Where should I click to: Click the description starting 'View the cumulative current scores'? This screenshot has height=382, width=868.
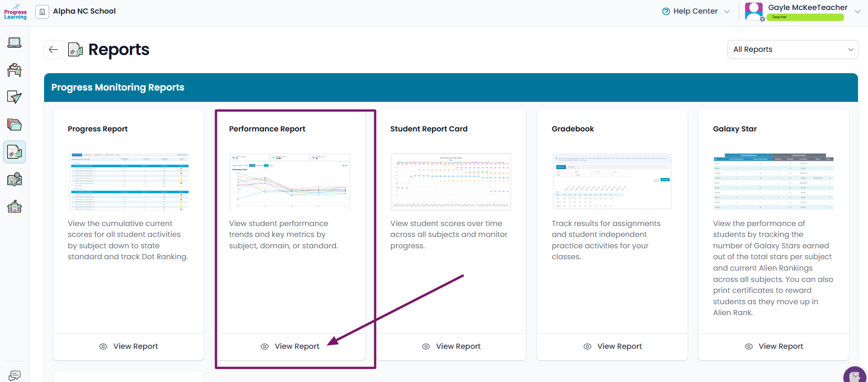click(128, 240)
